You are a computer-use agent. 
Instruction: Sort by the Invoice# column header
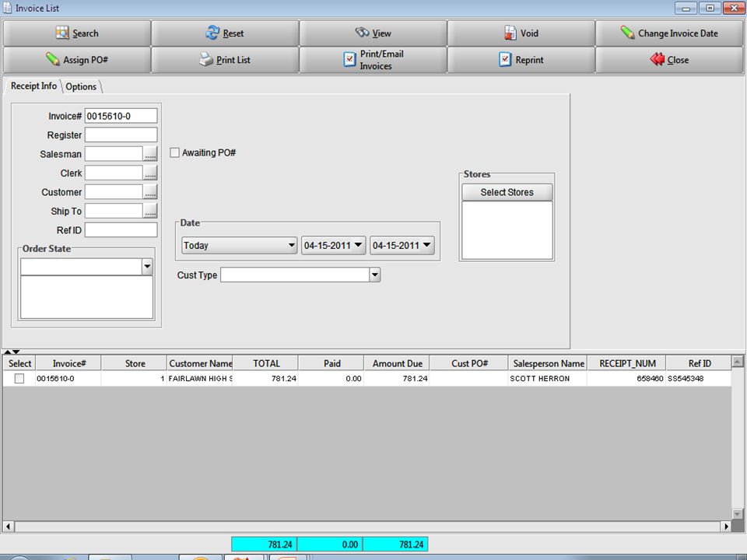tap(68, 363)
